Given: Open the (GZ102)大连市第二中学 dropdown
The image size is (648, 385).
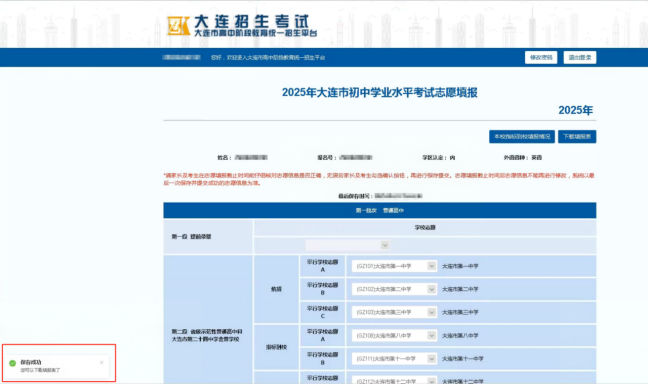Looking at the screenshot, I should [x=394, y=290].
